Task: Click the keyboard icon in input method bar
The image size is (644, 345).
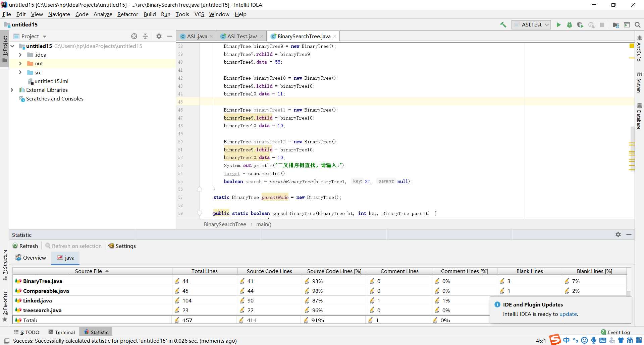Action: pyautogui.click(x=603, y=340)
